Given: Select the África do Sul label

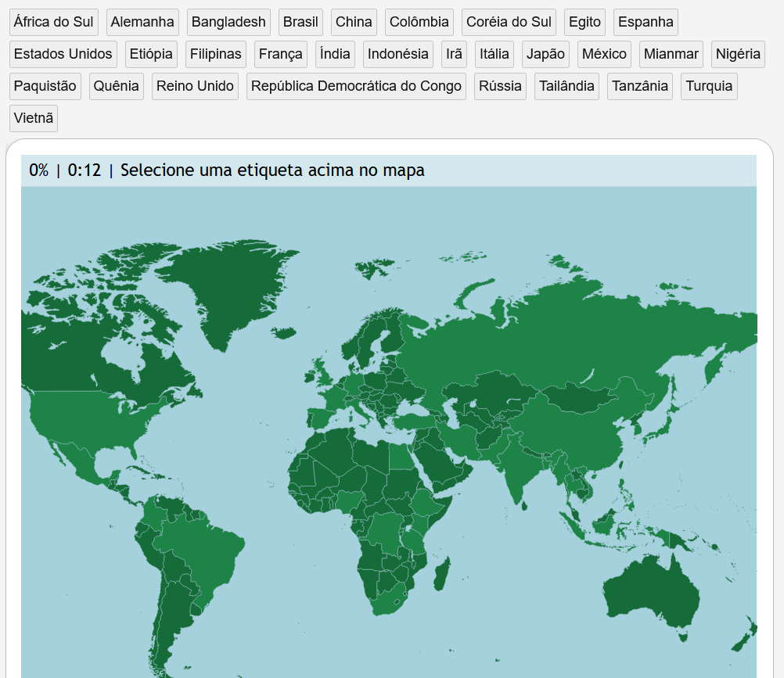Looking at the screenshot, I should point(53,22).
